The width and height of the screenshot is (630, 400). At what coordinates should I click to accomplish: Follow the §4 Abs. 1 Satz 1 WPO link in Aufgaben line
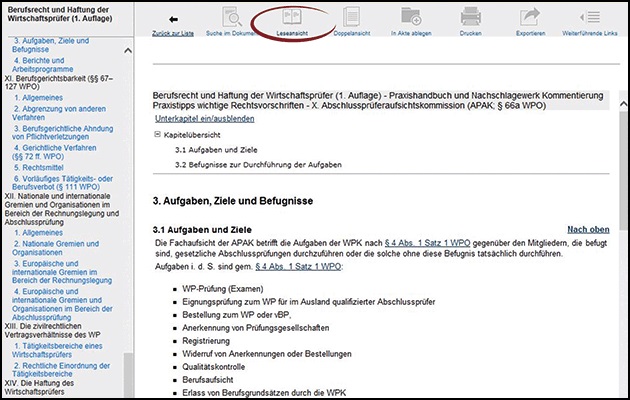pos(299,267)
